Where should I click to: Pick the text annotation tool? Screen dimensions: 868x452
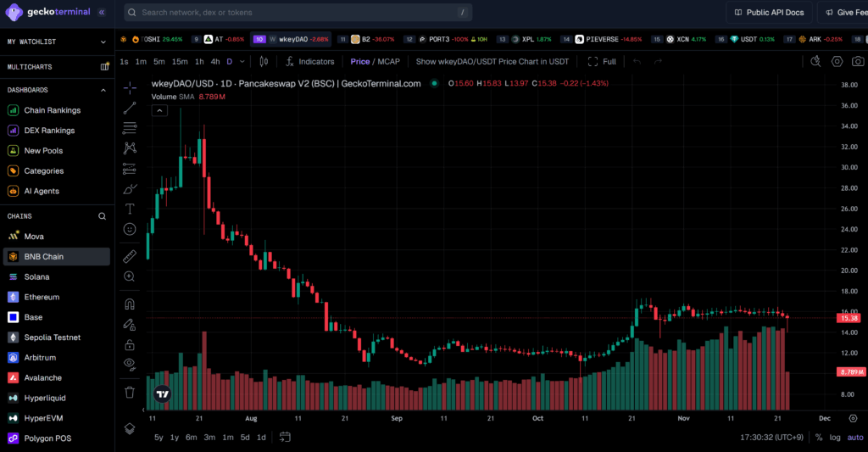tap(130, 209)
